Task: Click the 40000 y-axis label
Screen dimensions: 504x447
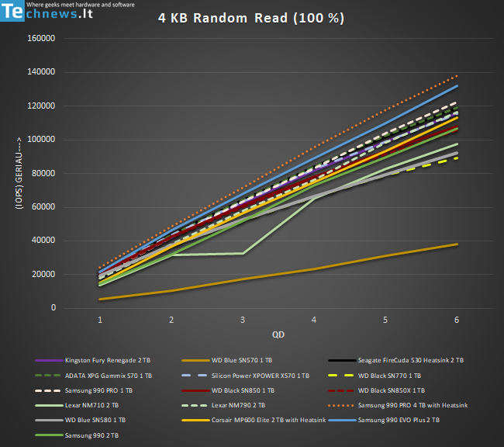Action: (43, 241)
